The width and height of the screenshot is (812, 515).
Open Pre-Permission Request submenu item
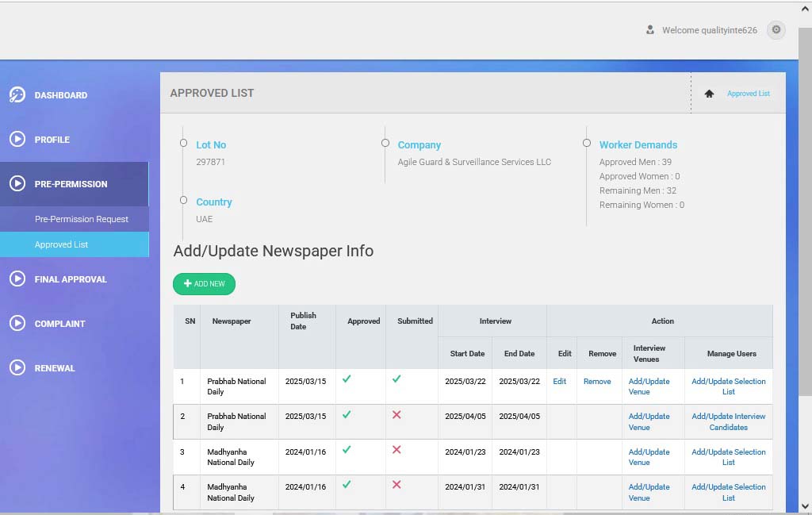82,219
